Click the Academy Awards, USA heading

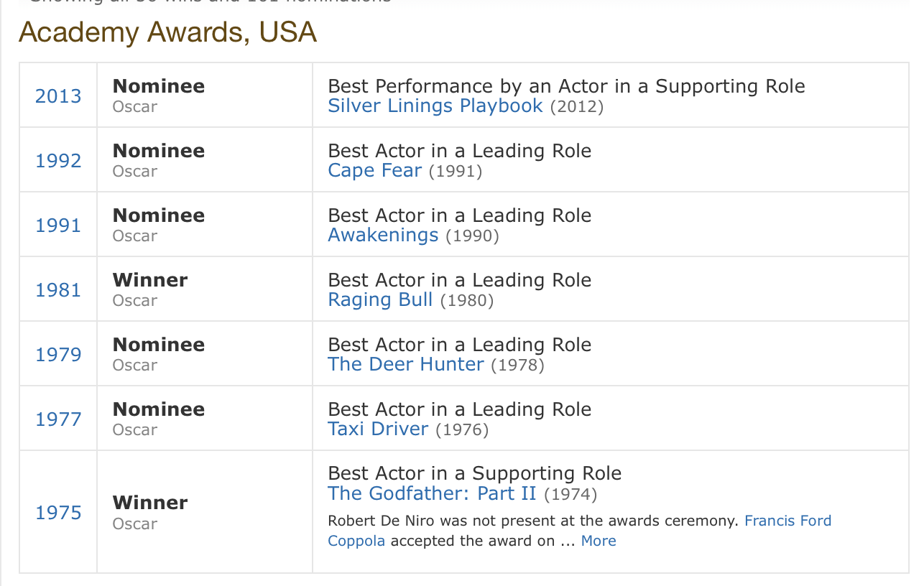[x=167, y=32]
